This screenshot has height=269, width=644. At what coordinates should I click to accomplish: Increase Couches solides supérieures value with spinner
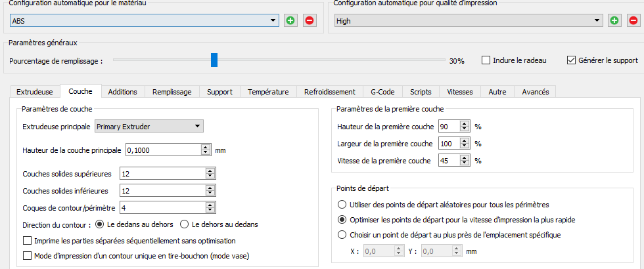pyautogui.click(x=210, y=171)
